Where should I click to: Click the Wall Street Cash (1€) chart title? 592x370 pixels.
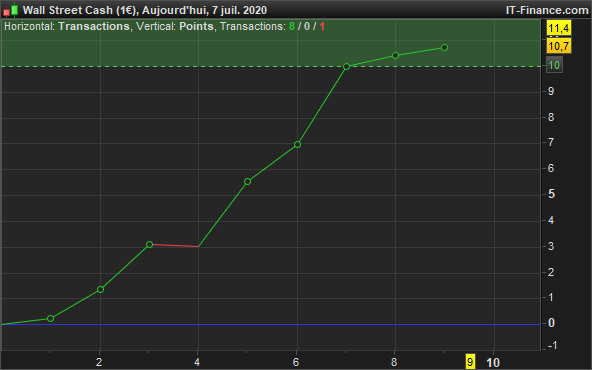coord(145,10)
